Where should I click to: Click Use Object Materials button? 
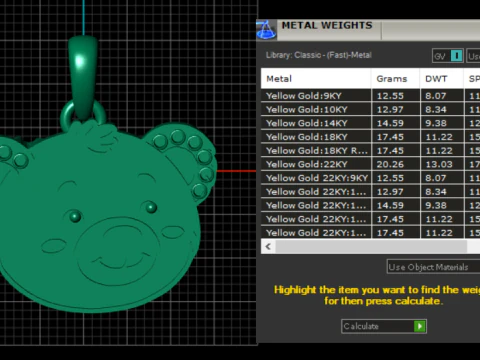tap(433, 267)
